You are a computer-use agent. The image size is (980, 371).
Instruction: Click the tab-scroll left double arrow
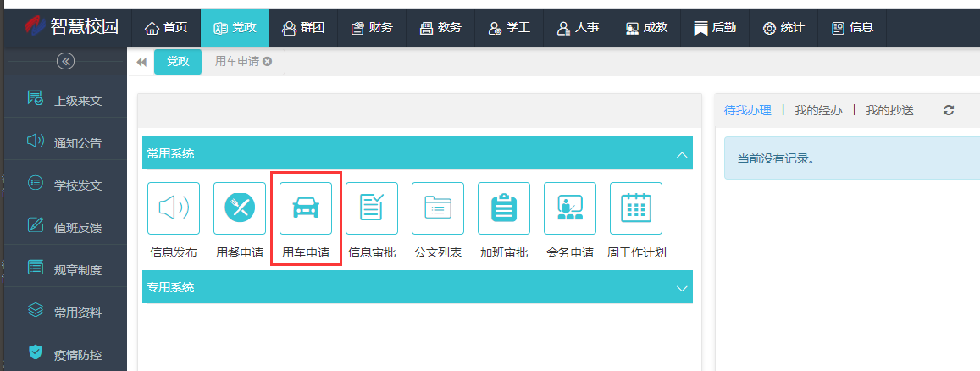[141, 62]
